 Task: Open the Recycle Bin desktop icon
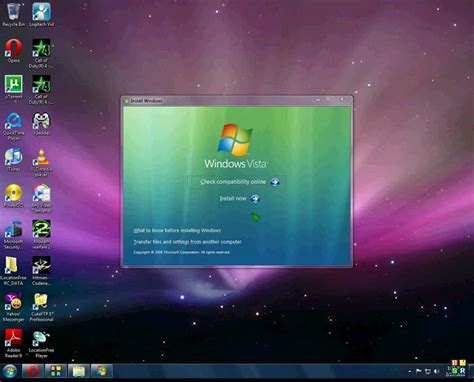(x=13, y=14)
